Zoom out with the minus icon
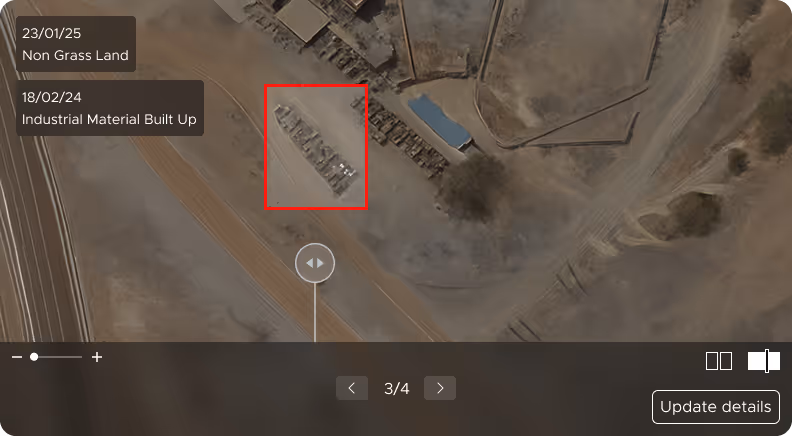This screenshot has width=792, height=436. 17,357
